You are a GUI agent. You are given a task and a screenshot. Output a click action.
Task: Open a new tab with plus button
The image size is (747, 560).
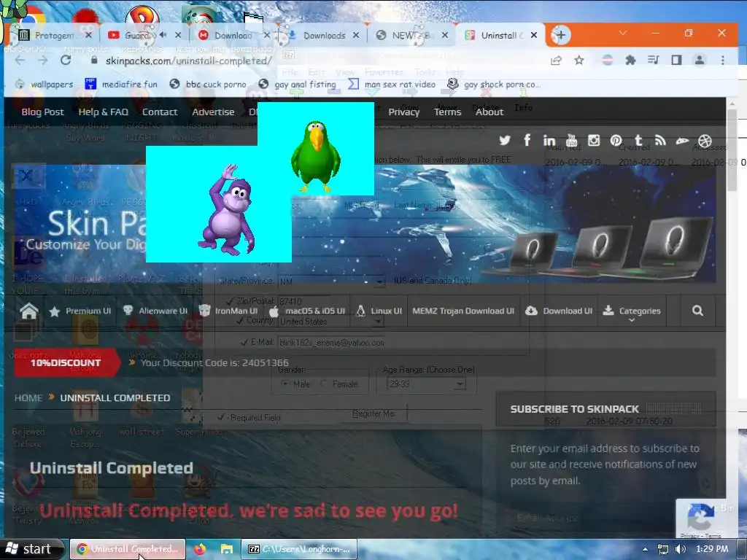pyautogui.click(x=561, y=35)
